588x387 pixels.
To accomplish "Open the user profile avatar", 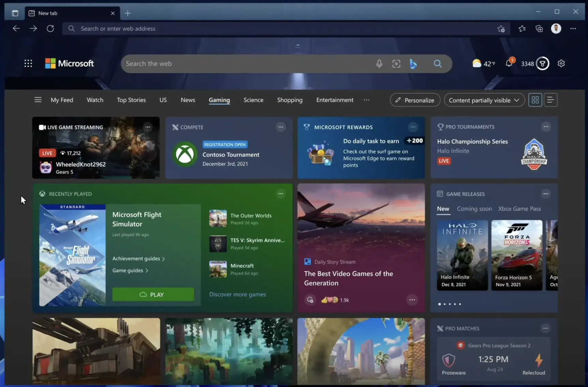I will [556, 29].
